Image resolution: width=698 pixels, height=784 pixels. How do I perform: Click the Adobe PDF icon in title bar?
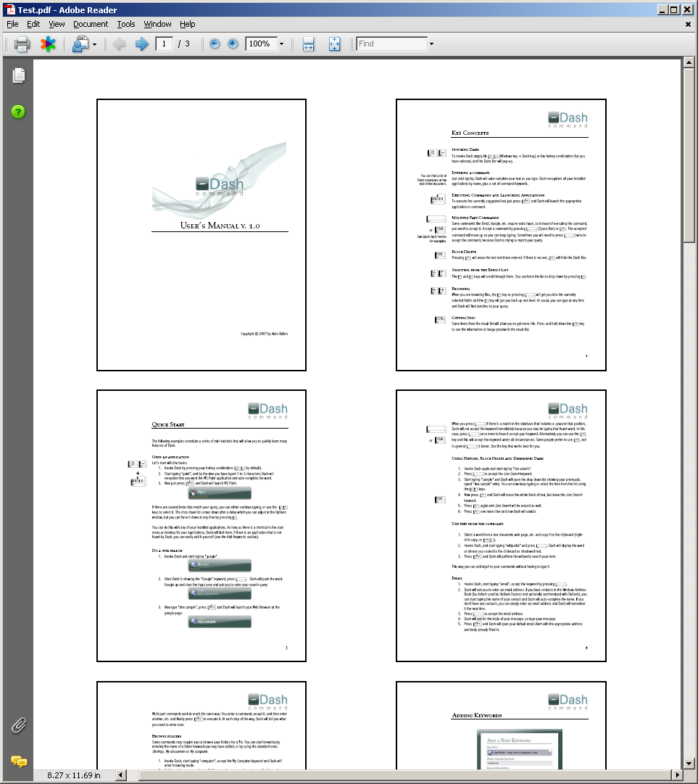(x=9, y=9)
